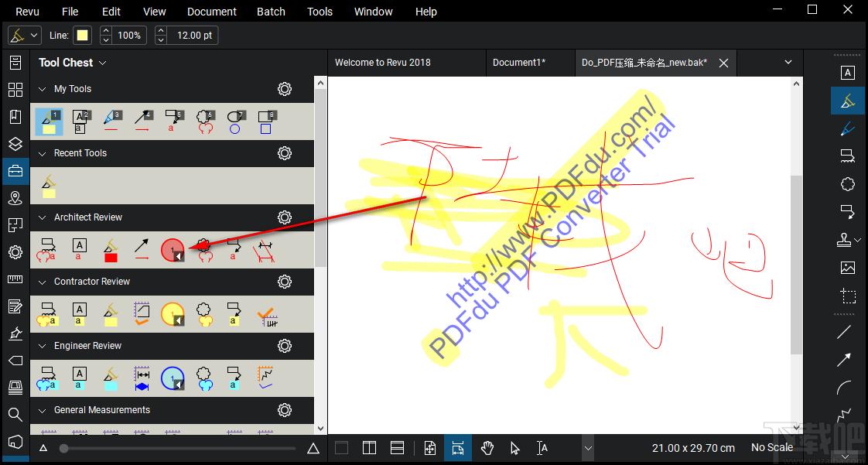
Task: Insert Image tool in right toolbar
Action: click(848, 268)
